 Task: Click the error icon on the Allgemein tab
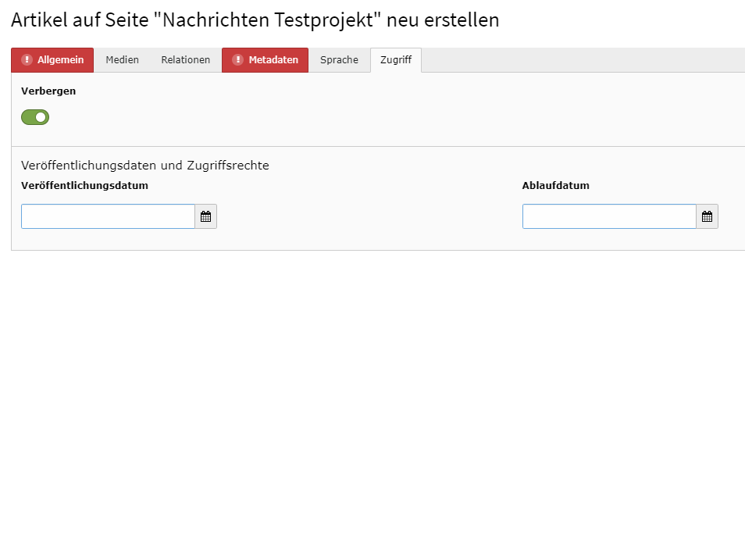27,60
